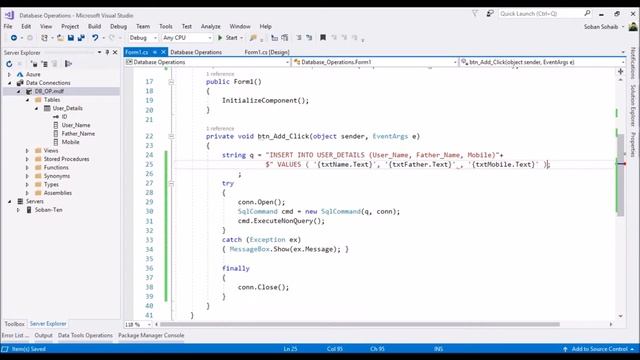Open the Solution Explorer side tab
This screenshot has width=640, height=360.
point(633,106)
